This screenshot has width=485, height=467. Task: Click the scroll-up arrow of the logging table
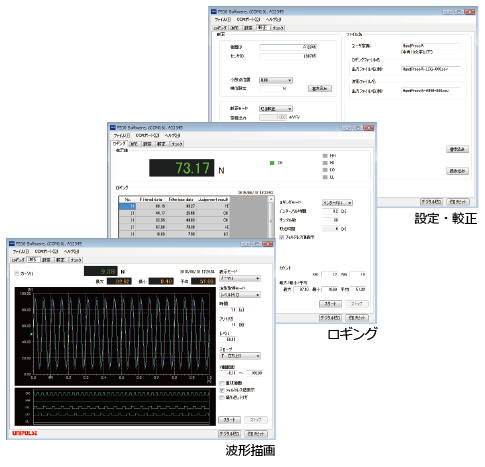coord(271,199)
